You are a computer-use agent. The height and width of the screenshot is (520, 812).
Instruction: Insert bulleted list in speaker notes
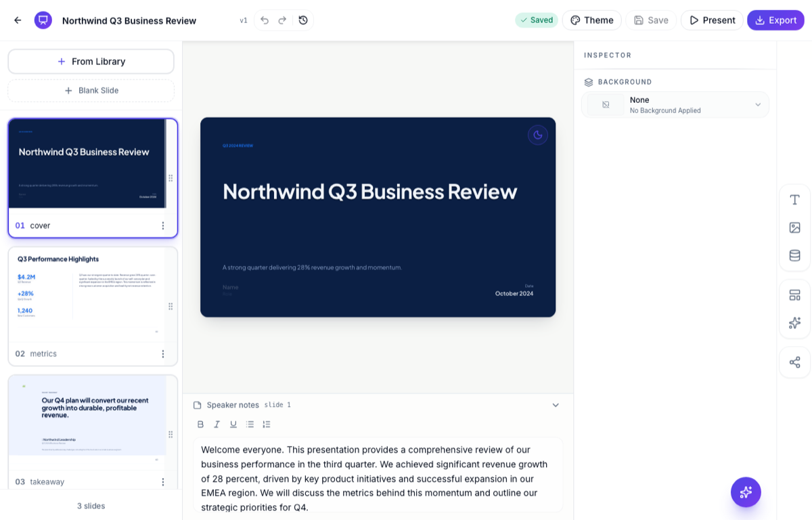click(x=250, y=425)
